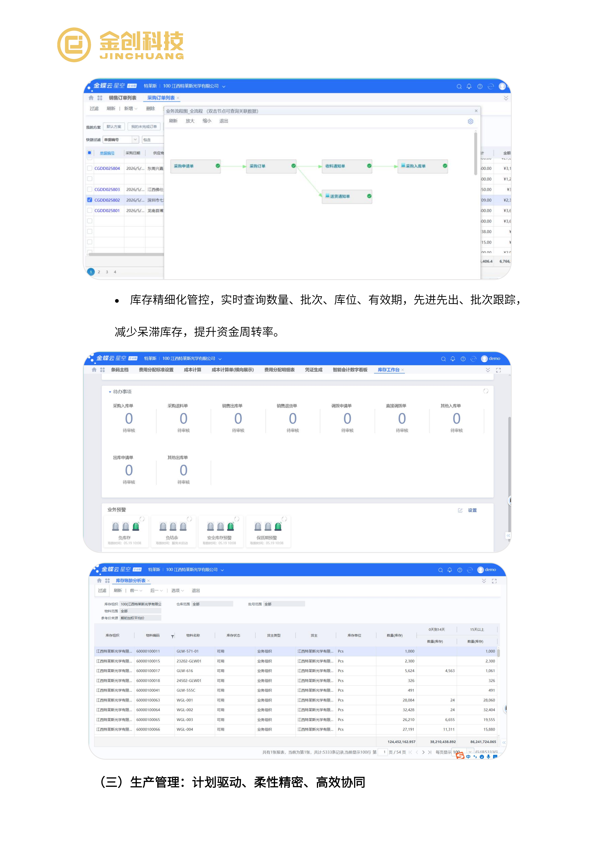614x868 pixels.
Task: Click 放大 in the 业务流程图 dialog
Action: pyautogui.click(x=190, y=121)
